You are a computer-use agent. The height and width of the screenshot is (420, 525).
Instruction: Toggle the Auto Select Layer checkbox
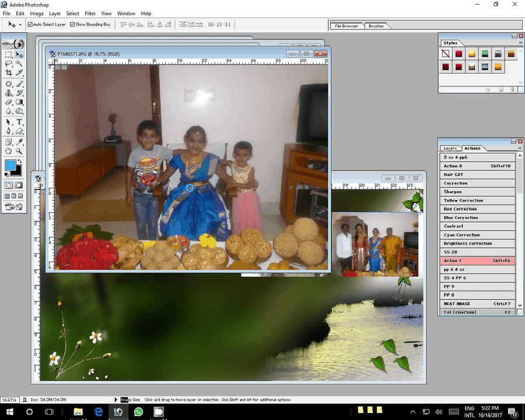pyautogui.click(x=30, y=24)
